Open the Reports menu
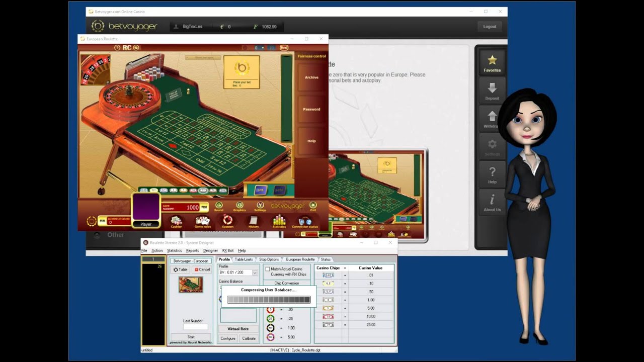644x362 pixels. pyautogui.click(x=193, y=250)
